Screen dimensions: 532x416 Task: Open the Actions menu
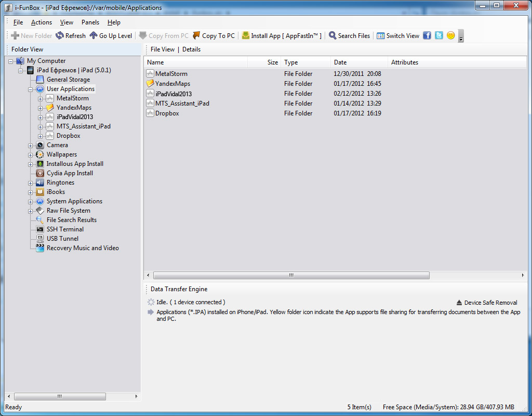pyautogui.click(x=42, y=22)
